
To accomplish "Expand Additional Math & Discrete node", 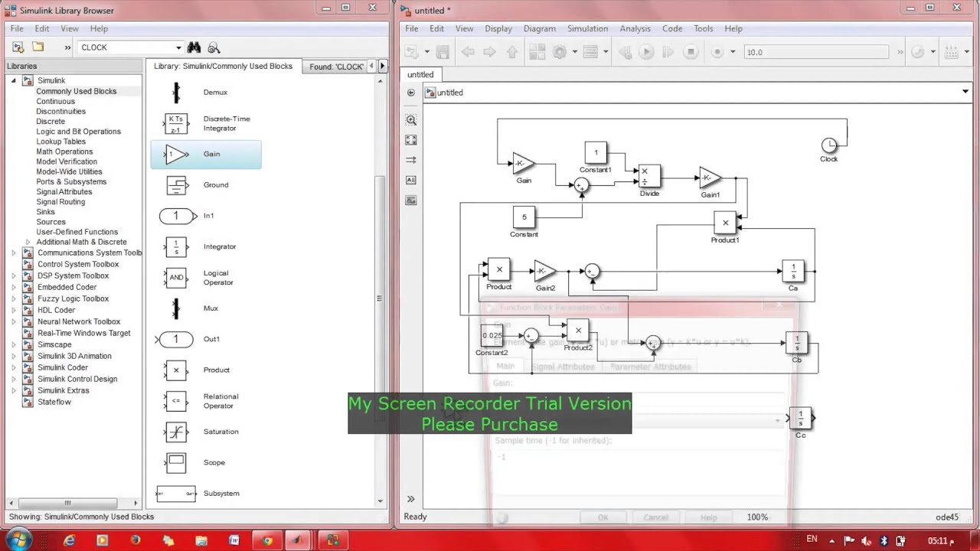I will (28, 242).
